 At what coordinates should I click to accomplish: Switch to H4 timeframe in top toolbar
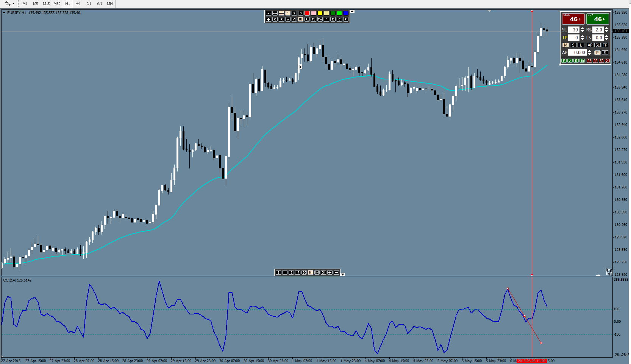[x=78, y=4]
